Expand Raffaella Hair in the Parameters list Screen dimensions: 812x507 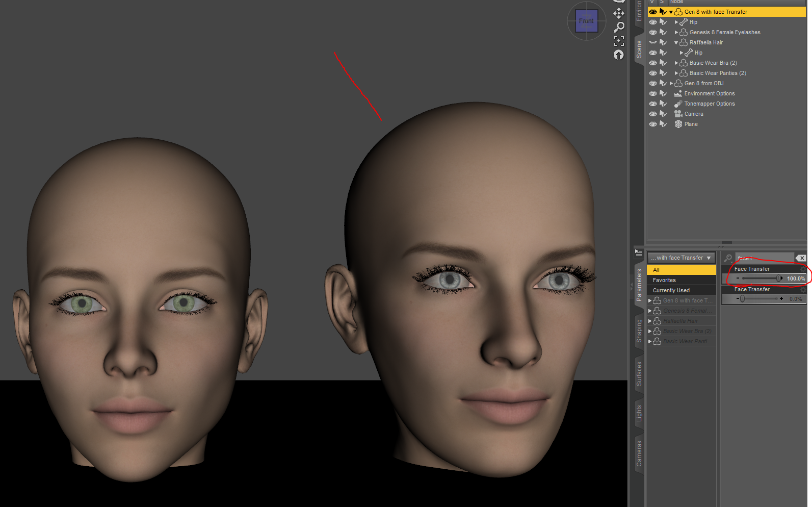[650, 321]
